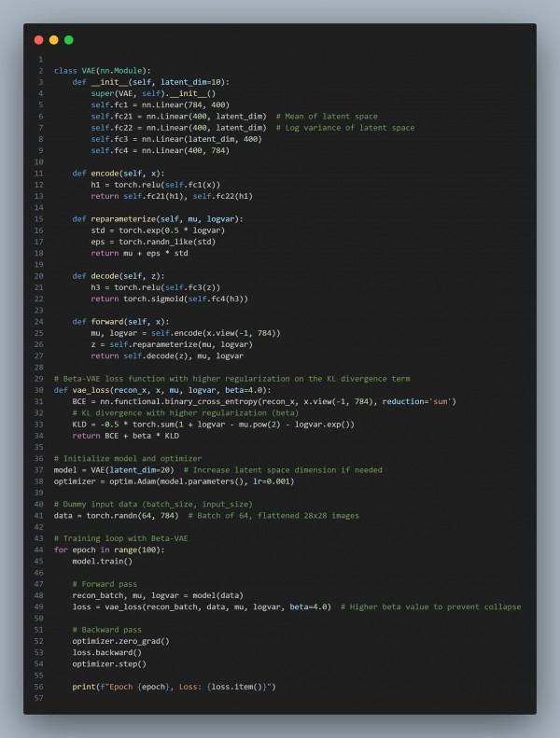This screenshot has height=738, width=560.
Task: Click 'std = torch.exp(0.5 * logvar)' line
Action: [158, 230]
